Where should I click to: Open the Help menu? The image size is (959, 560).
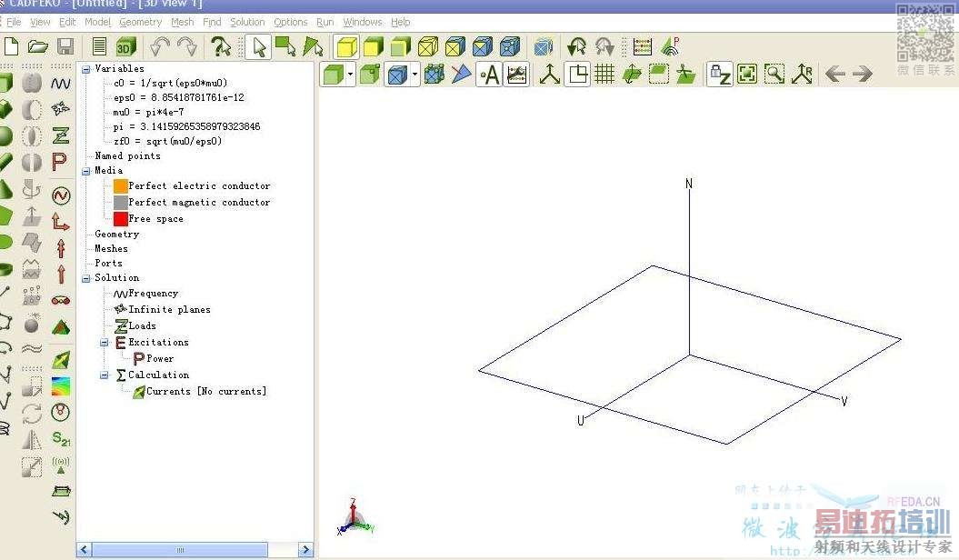click(x=401, y=22)
